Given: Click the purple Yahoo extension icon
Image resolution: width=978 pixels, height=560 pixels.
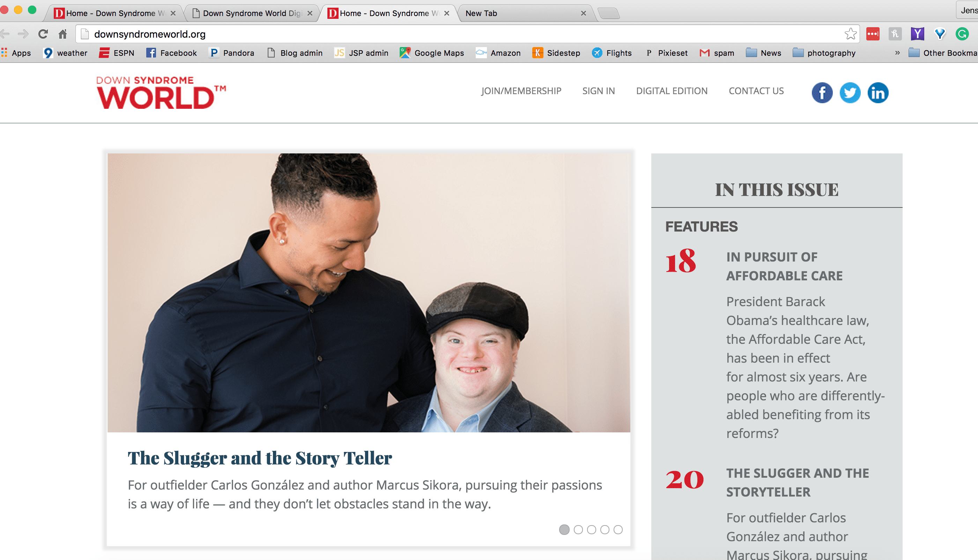Looking at the screenshot, I should tap(917, 34).
